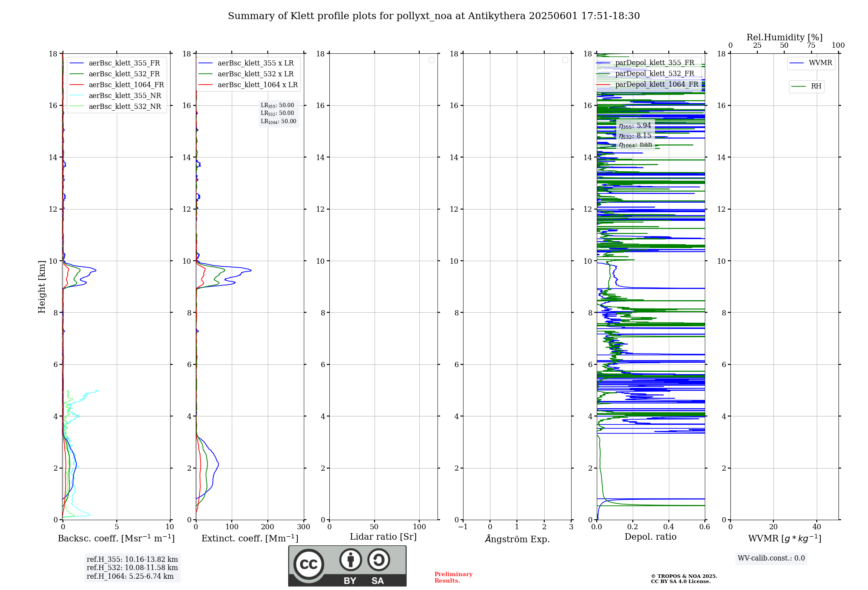Viewport: 868px width, 590px height.
Task: Click the WVMR [g*kg⁻¹] axis label
Action: [785, 538]
